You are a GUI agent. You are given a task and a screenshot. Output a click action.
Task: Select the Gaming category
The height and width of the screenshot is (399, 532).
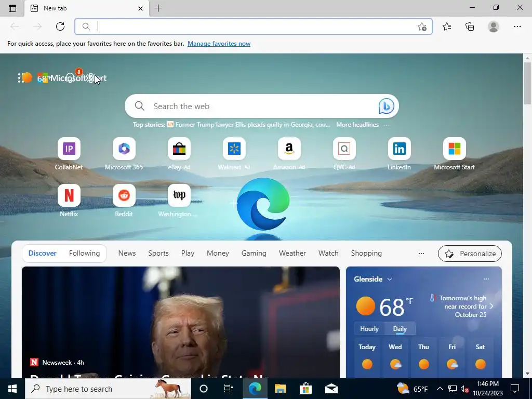click(x=254, y=254)
